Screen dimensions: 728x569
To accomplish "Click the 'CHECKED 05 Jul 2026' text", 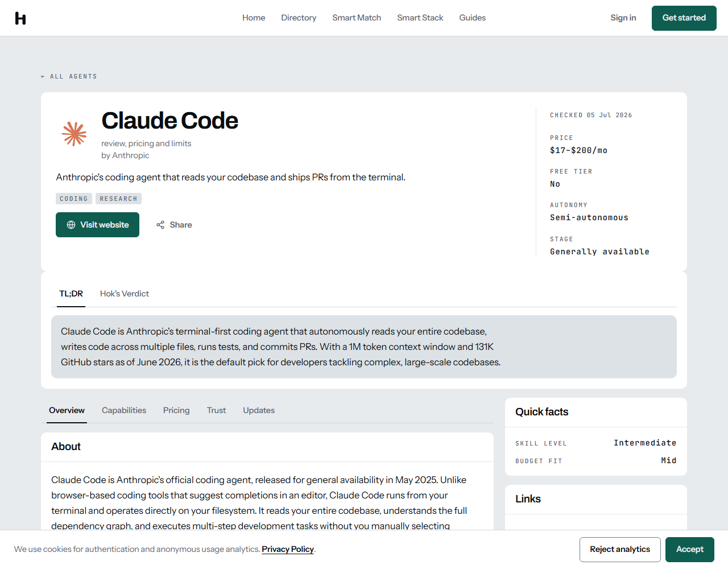I will tap(591, 115).
